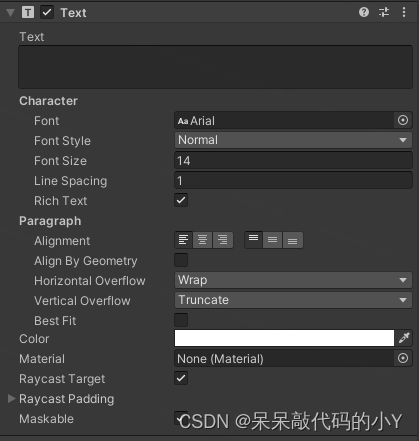The image size is (419, 441).
Task: Set horizontal alignment to center
Action: tap(202, 240)
